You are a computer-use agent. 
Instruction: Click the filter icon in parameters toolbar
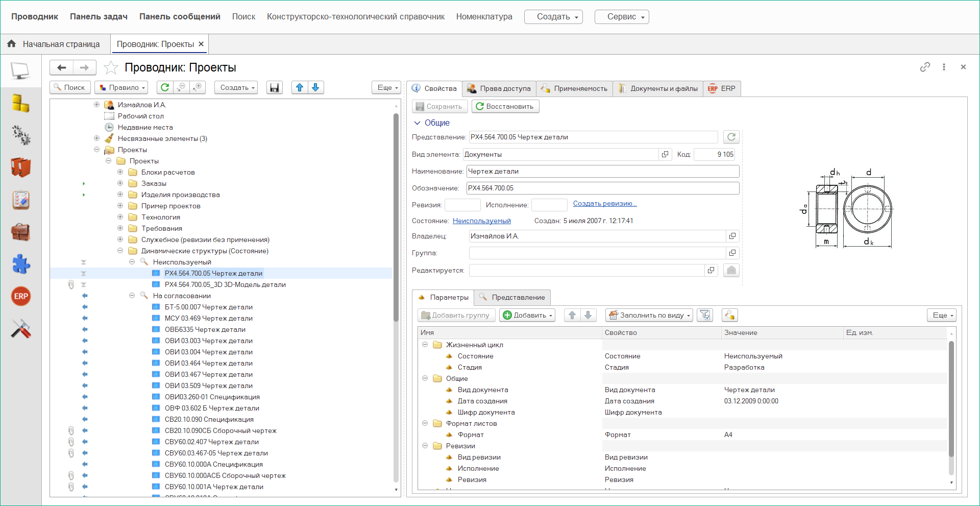705,315
